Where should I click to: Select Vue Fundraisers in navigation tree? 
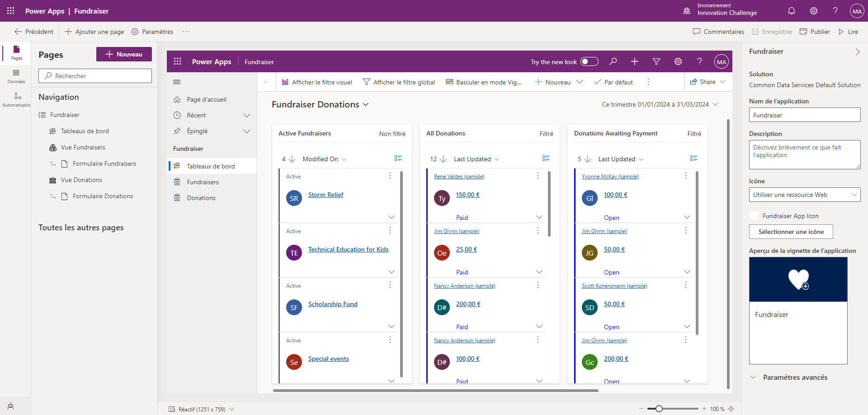[x=83, y=147]
